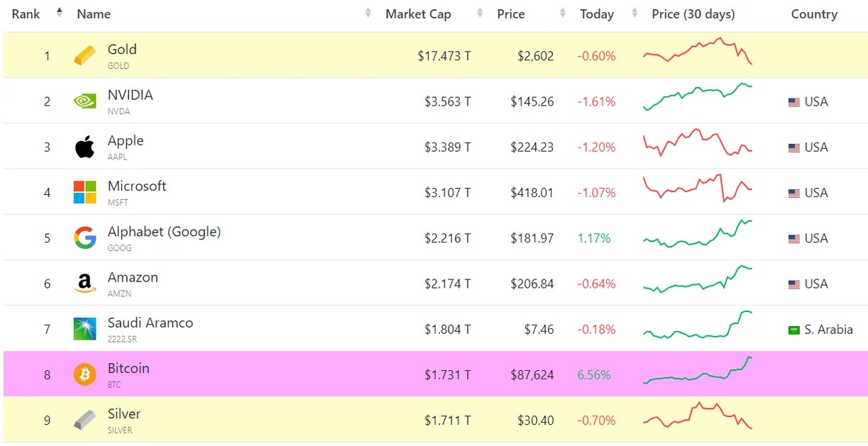Image resolution: width=868 pixels, height=446 pixels.
Task: Sort the table with the Name sort arrows
Action: [x=368, y=13]
